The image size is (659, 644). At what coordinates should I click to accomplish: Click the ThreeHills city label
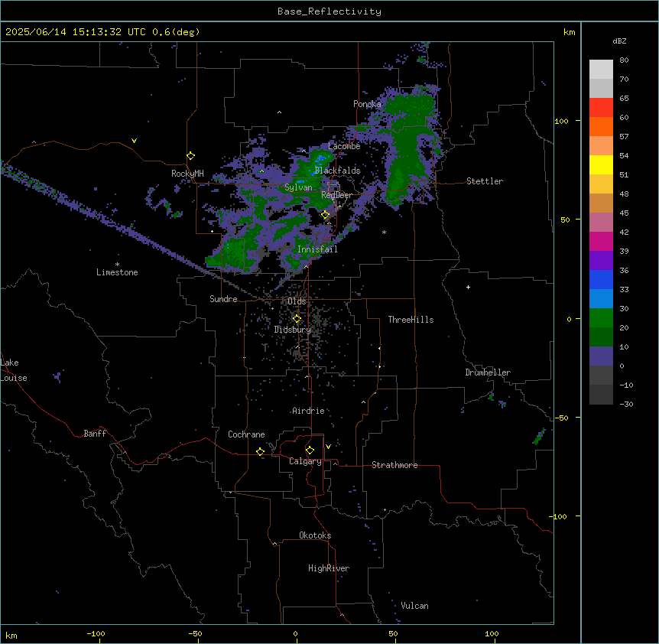point(411,320)
